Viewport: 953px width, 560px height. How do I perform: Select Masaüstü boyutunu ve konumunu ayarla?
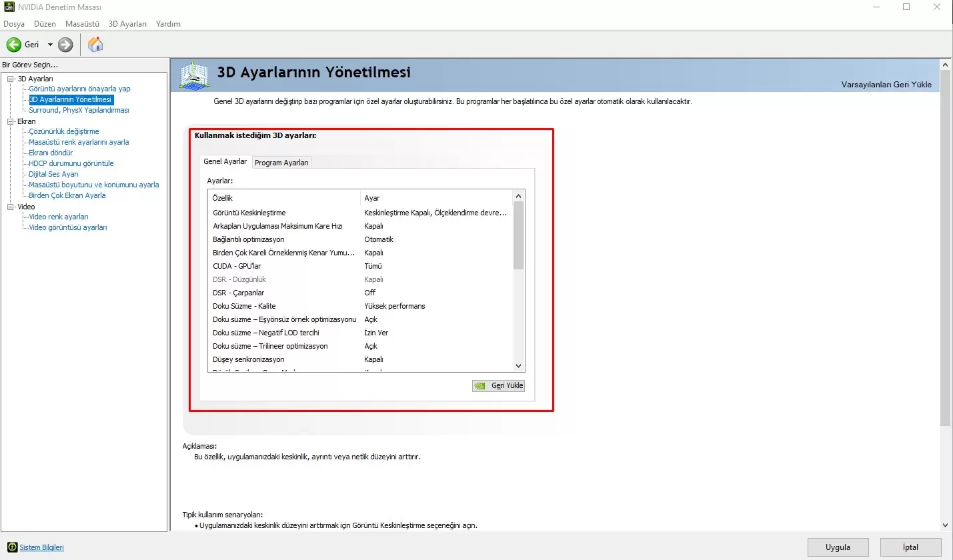[94, 185]
